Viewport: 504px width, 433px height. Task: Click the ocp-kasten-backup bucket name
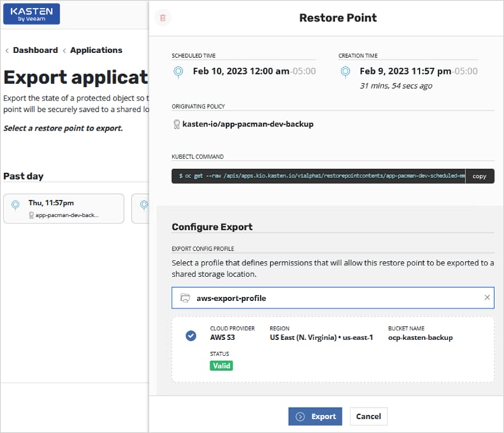(420, 337)
